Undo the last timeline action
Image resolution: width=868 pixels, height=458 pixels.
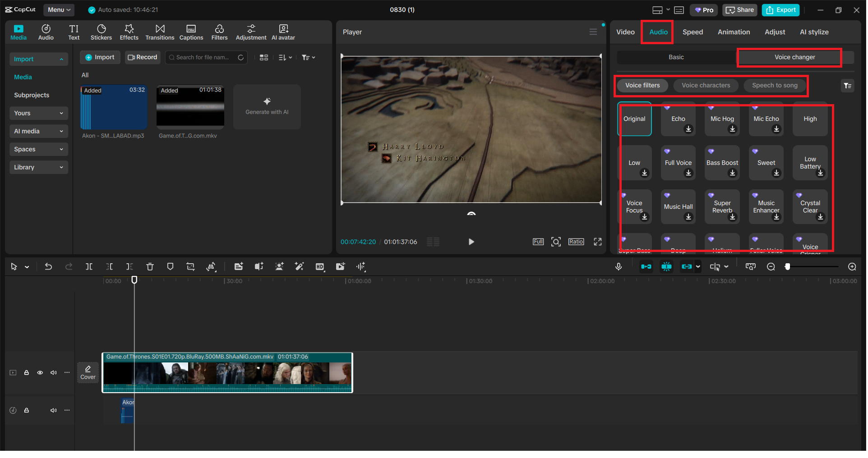pos(48,267)
